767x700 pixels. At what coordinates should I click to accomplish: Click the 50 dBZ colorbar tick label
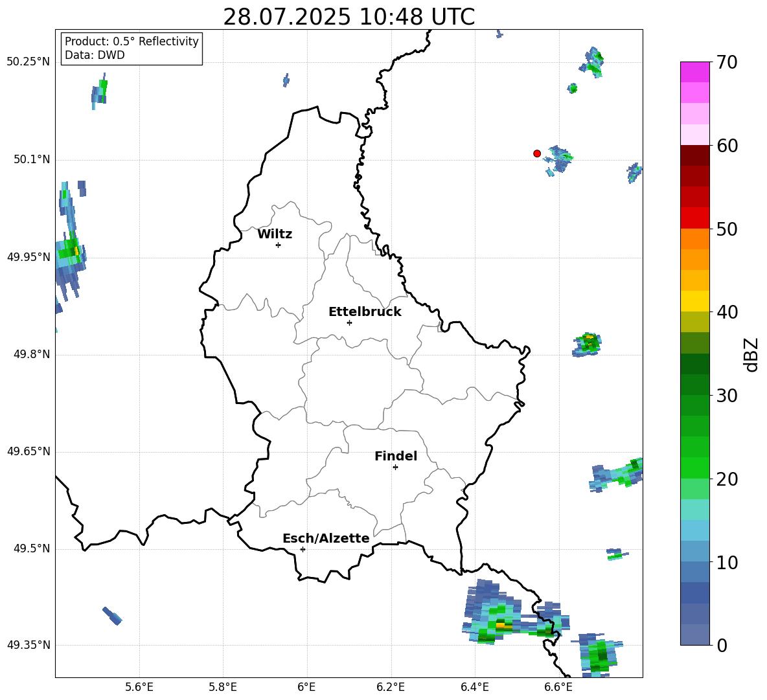pos(727,229)
